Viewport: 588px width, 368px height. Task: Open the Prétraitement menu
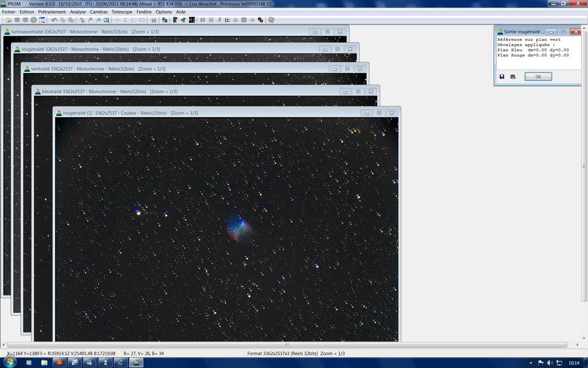point(52,11)
